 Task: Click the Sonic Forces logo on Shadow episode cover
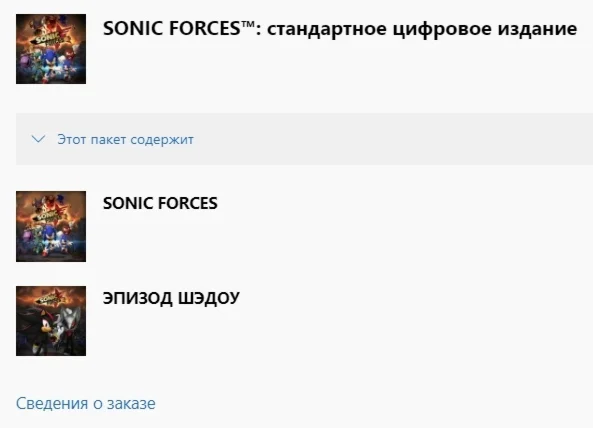(51, 299)
